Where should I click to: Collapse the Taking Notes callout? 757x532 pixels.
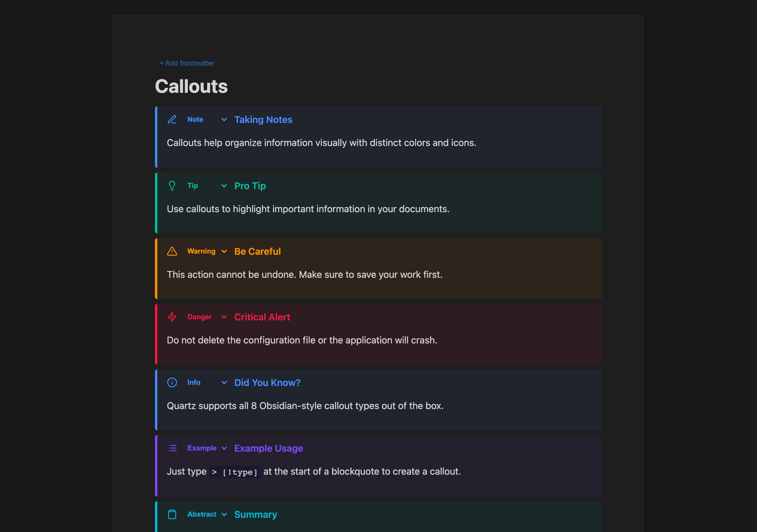[x=224, y=120]
